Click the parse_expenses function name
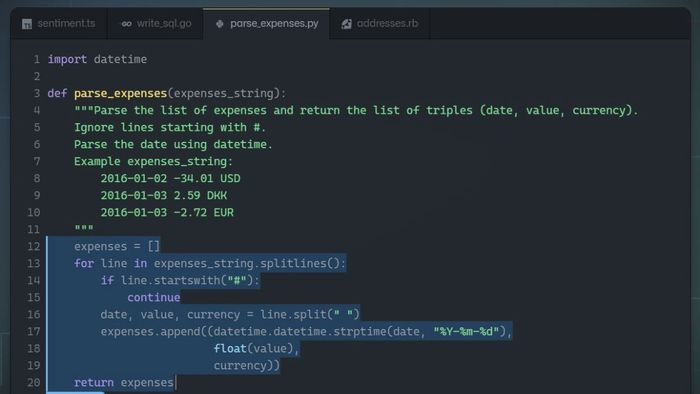The image size is (700, 394). [121, 93]
